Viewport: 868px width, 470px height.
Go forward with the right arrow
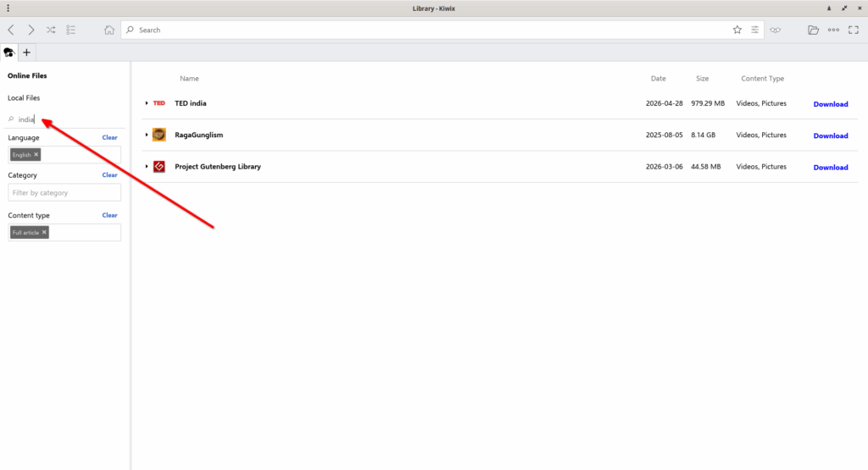point(31,30)
